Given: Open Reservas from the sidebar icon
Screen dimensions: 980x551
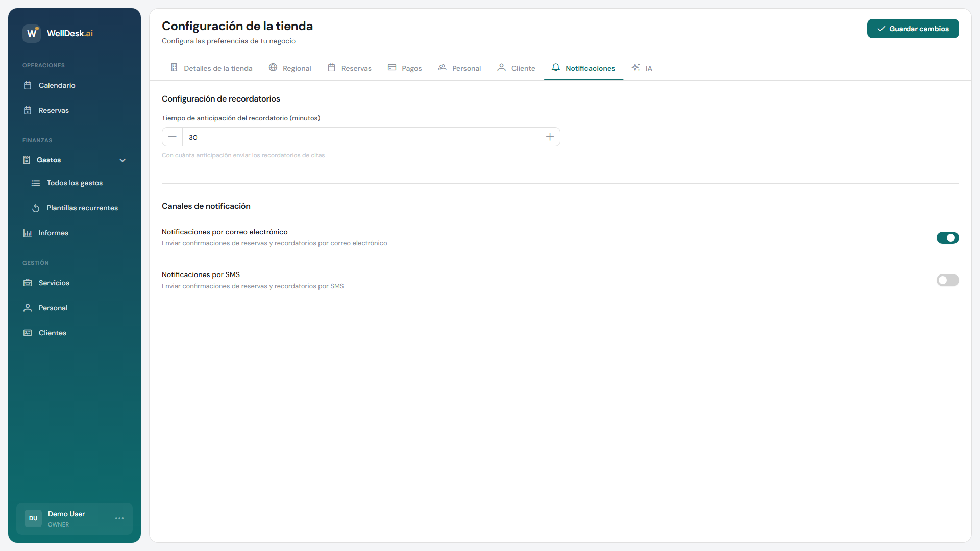Looking at the screenshot, I should tap(28, 110).
